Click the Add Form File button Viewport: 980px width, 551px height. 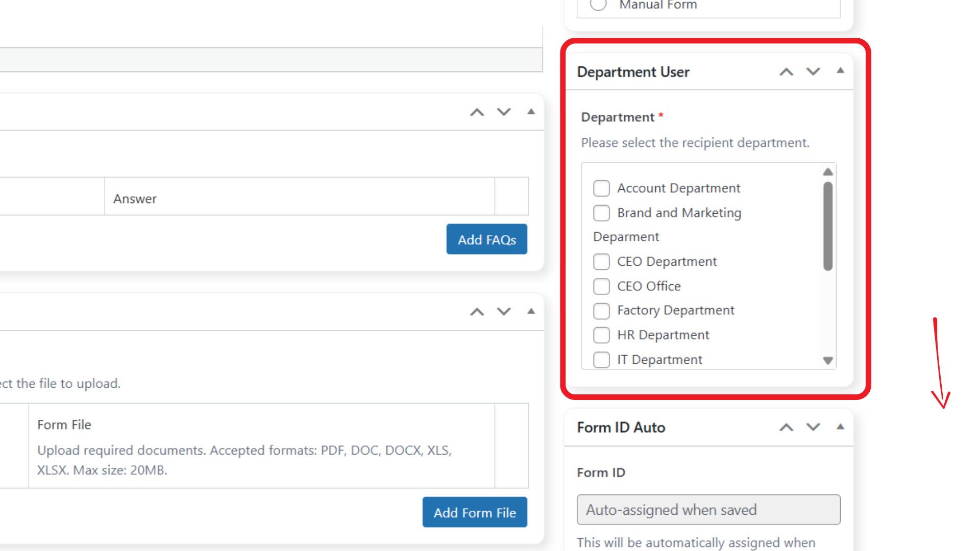pyautogui.click(x=474, y=512)
